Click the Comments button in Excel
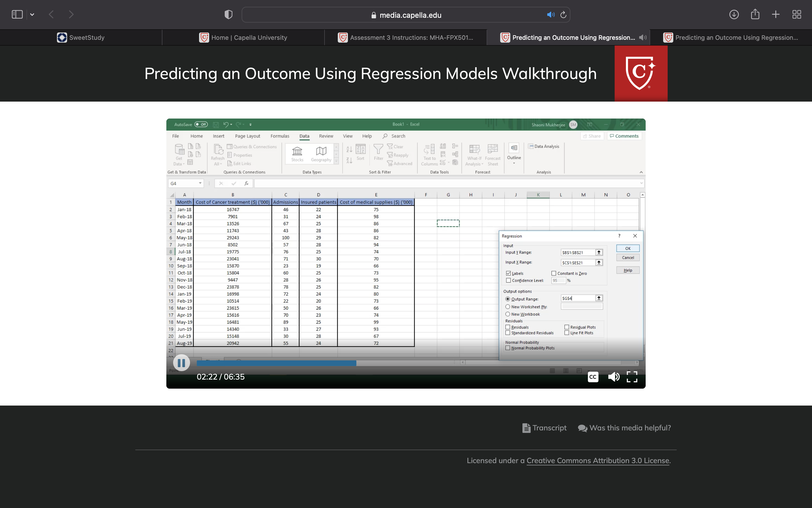 pos(624,136)
